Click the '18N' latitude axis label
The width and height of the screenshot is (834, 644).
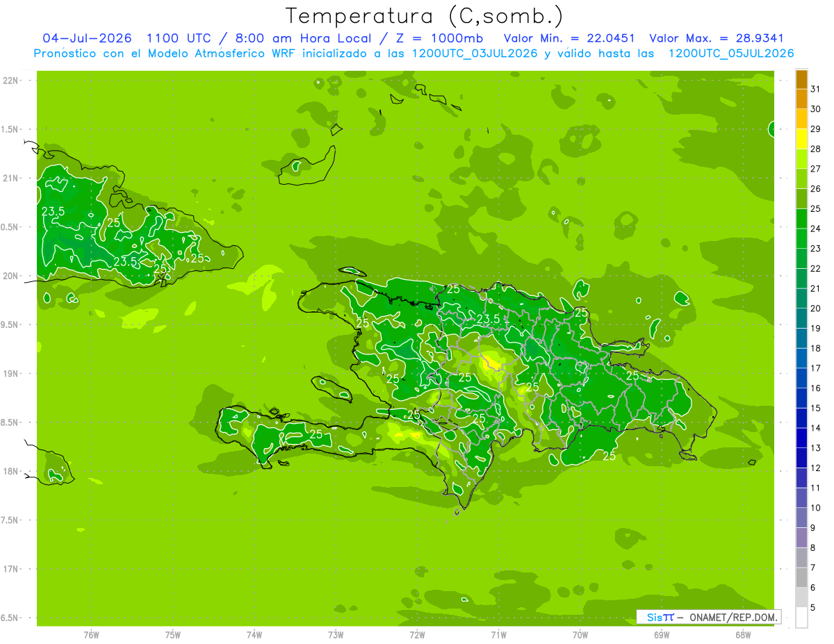12,472
